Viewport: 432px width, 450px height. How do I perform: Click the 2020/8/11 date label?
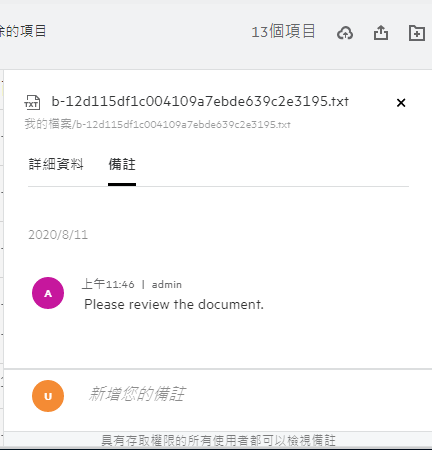point(58,235)
